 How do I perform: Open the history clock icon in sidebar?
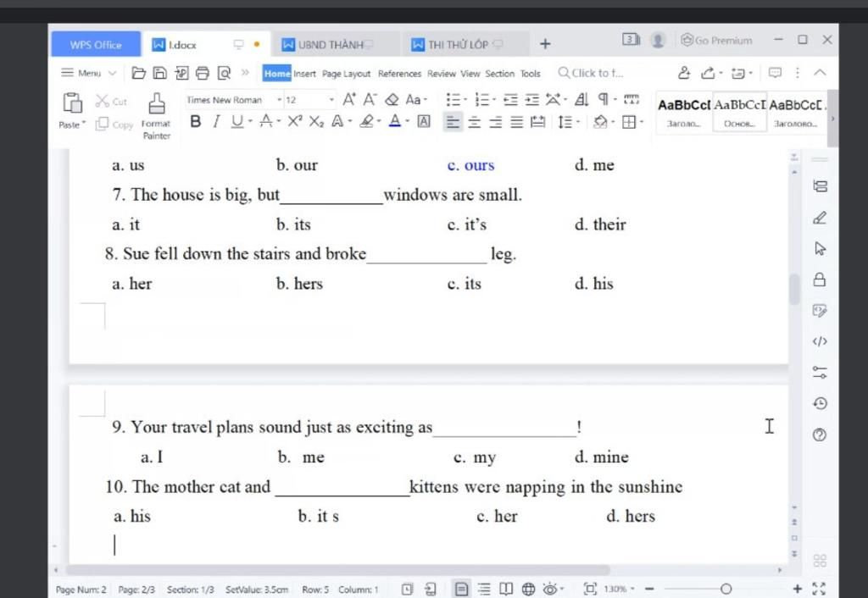820,403
